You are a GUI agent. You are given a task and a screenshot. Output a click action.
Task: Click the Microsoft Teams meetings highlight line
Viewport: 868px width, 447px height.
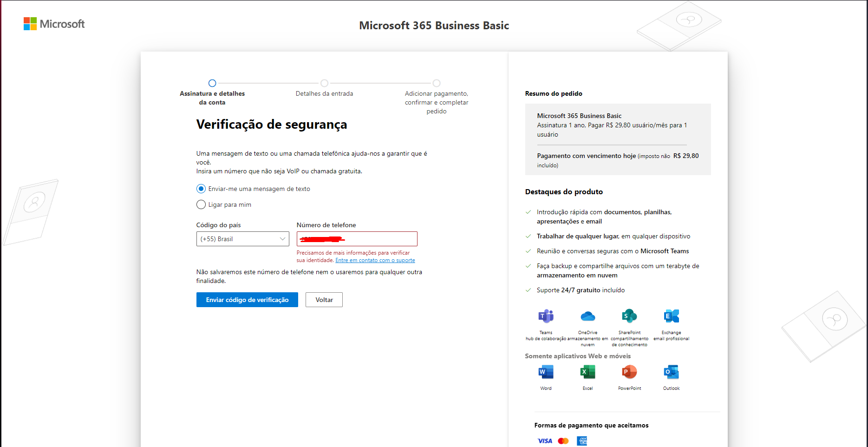613,251
